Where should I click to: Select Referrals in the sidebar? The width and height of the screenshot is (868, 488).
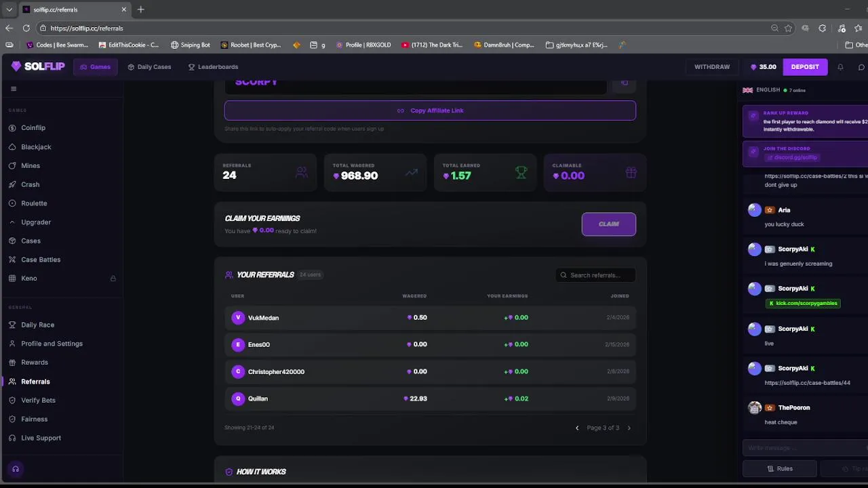35,382
